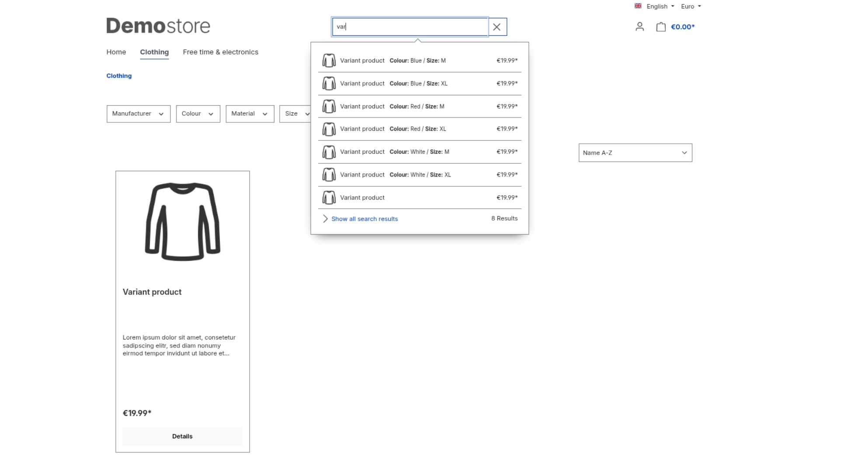Open Free time & electronics category
This screenshot has width=868, height=475.
[x=220, y=52]
